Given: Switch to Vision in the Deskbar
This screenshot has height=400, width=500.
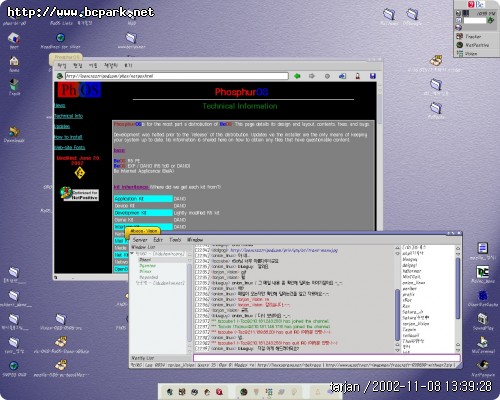Looking at the screenshot, I should (x=476, y=53).
